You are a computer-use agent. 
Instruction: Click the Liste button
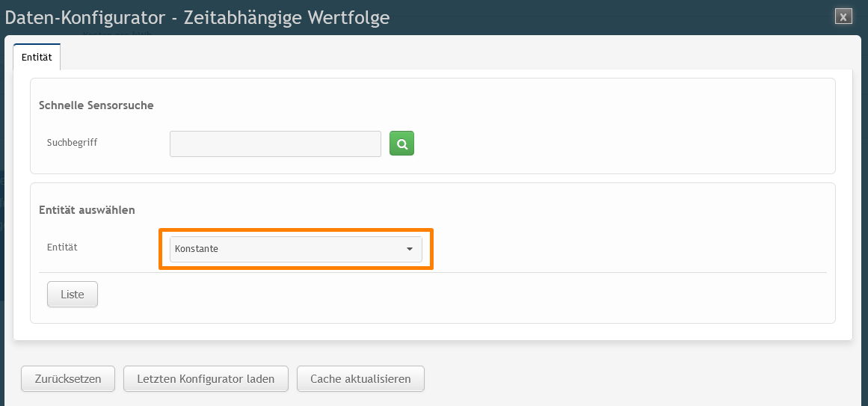tap(73, 294)
